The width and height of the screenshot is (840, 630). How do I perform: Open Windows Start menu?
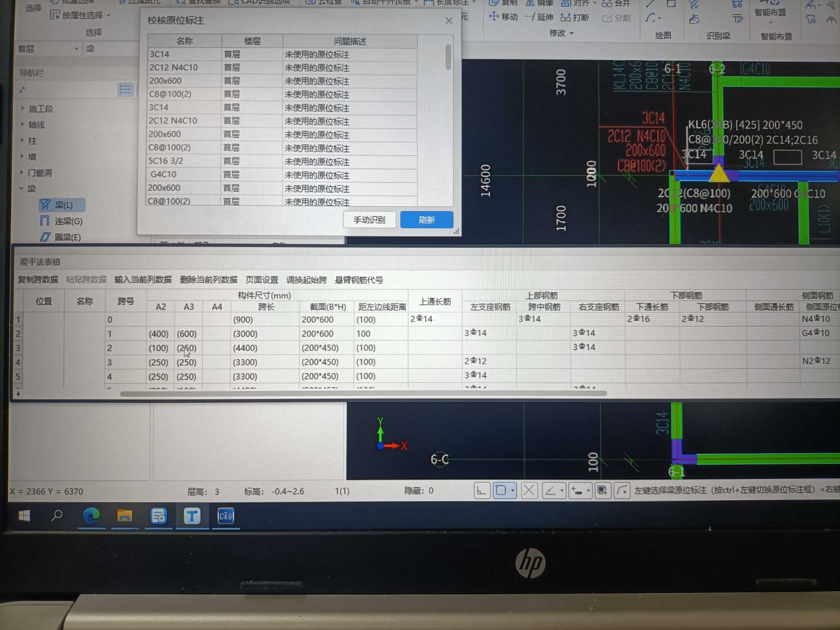pos(24,516)
